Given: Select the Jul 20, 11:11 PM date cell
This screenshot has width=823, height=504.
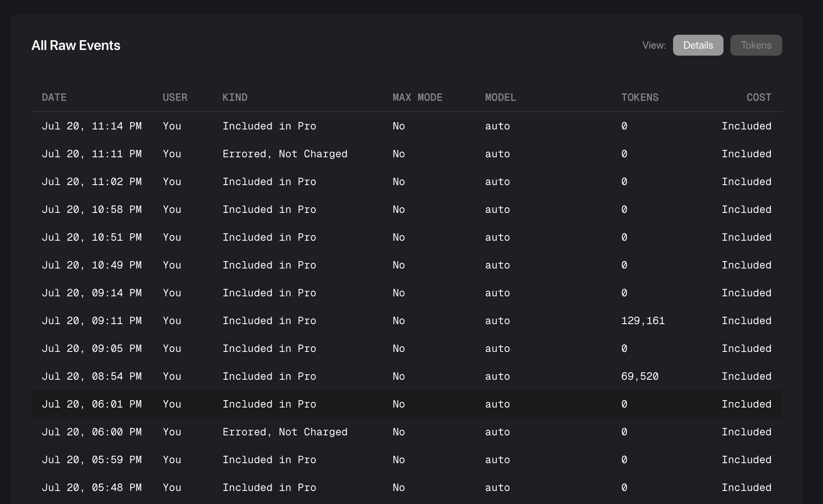Looking at the screenshot, I should coord(92,154).
